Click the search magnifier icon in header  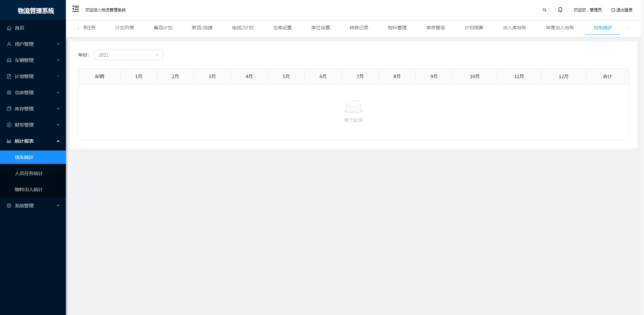(x=545, y=10)
